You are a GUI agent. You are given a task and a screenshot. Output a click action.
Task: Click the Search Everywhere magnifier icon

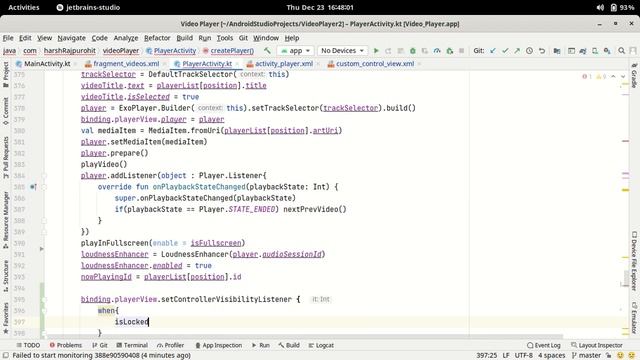point(621,51)
